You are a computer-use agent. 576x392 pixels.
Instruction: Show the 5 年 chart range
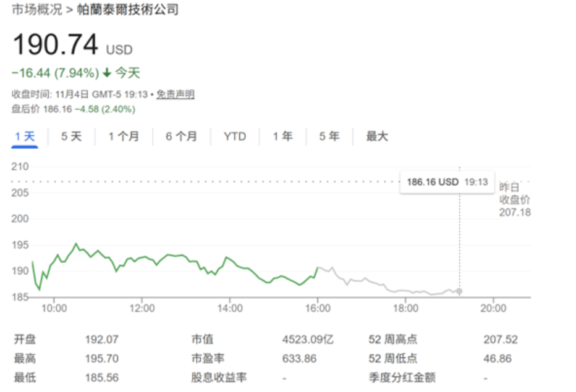(x=329, y=136)
